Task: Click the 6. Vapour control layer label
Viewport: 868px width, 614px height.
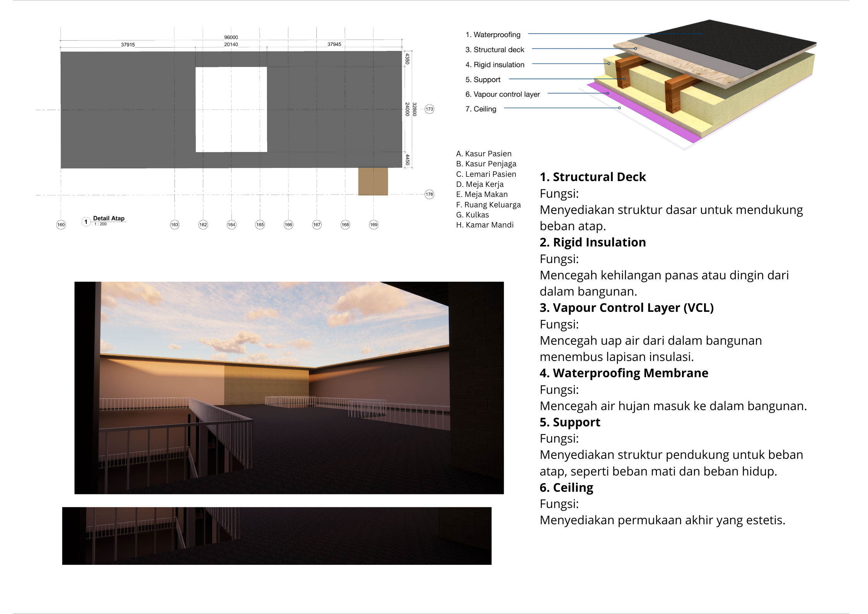Action: tap(503, 94)
